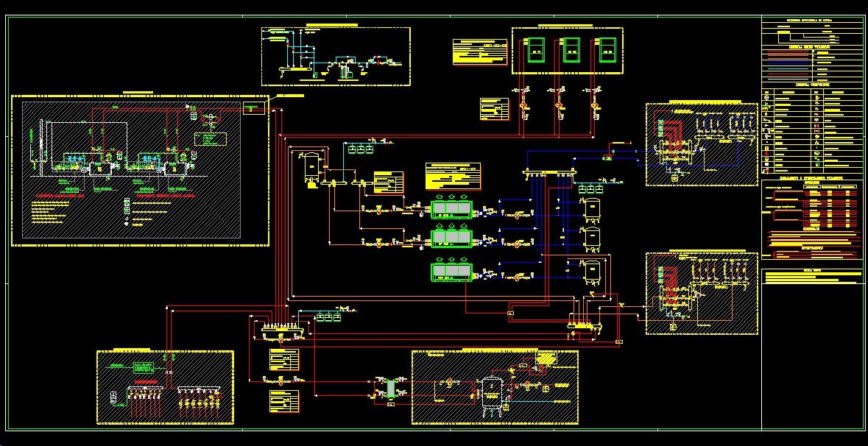Click the lowest expansion vessel right of chillers
Viewport: 868px width, 446px height.
[x=591, y=271]
